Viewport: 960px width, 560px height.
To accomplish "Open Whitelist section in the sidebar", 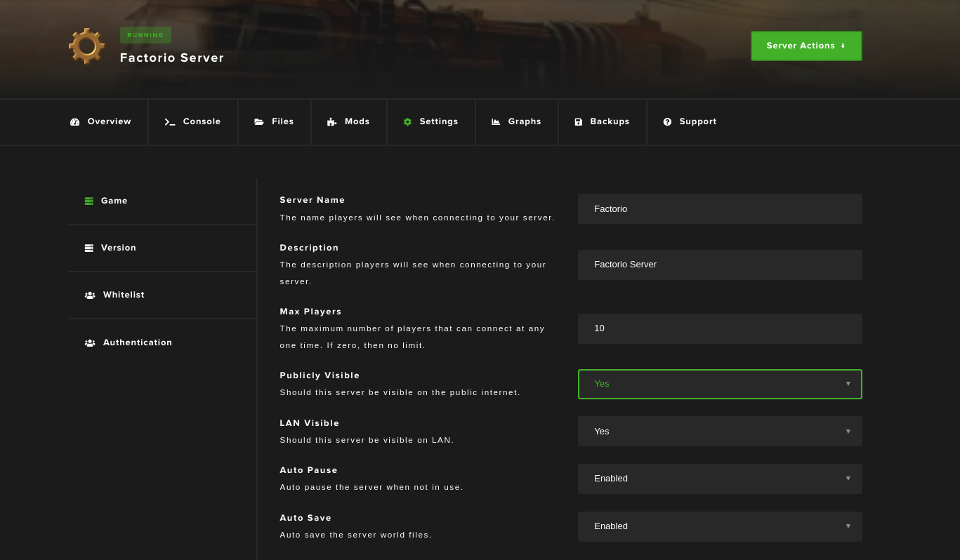I will pos(163,295).
